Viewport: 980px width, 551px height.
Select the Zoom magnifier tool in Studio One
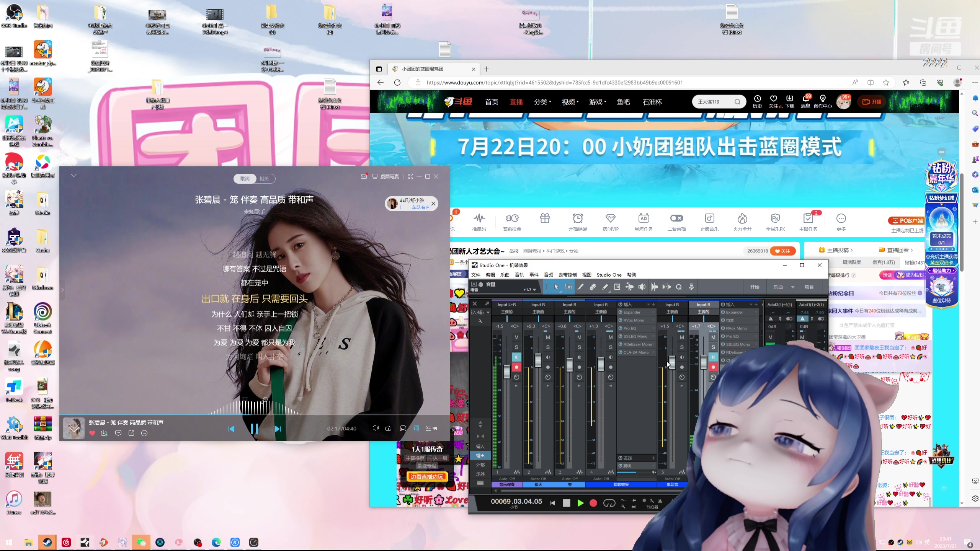679,287
